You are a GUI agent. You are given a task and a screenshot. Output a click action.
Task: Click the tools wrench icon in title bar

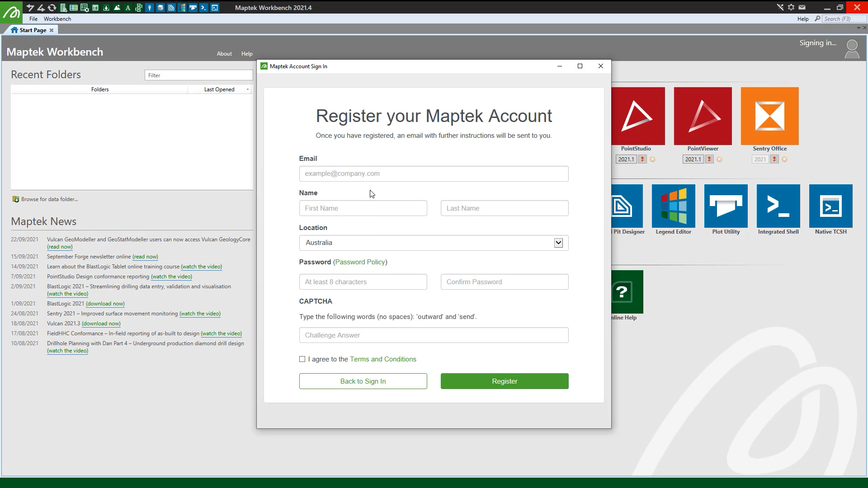click(x=780, y=7)
